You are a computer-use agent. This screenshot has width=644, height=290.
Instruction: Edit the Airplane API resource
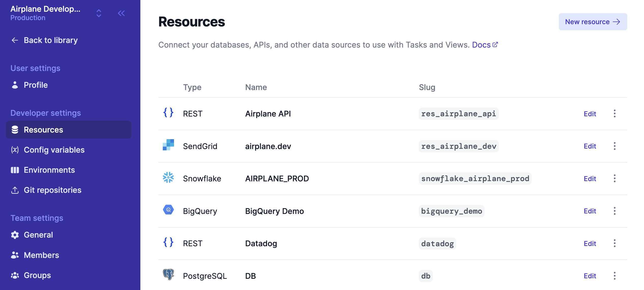tap(590, 114)
